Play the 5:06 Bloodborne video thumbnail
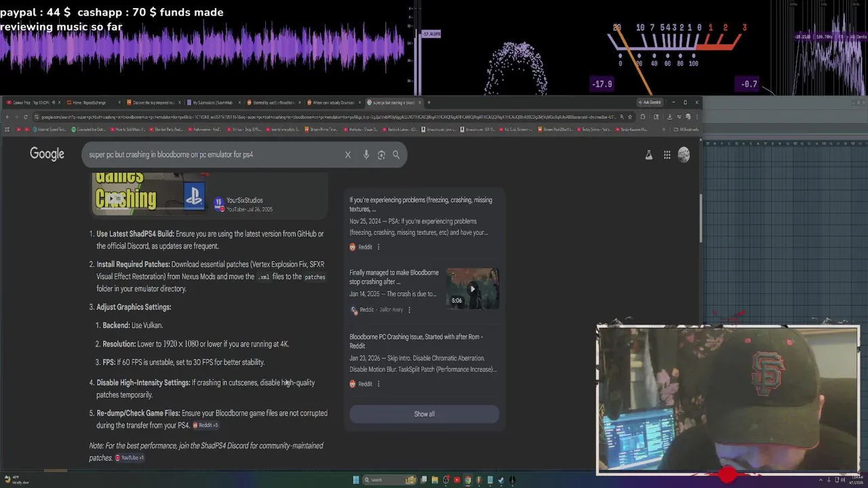The image size is (868, 488). tap(473, 288)
